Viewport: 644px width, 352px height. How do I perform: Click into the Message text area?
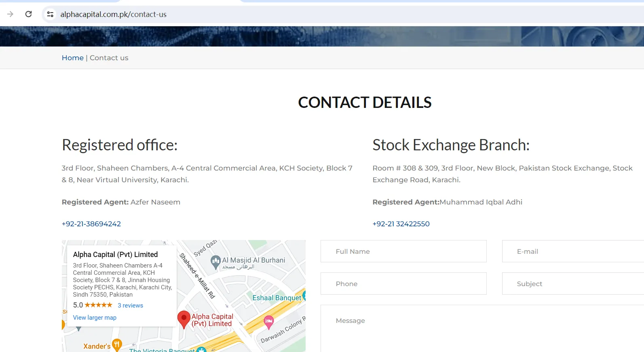[482, 328]
